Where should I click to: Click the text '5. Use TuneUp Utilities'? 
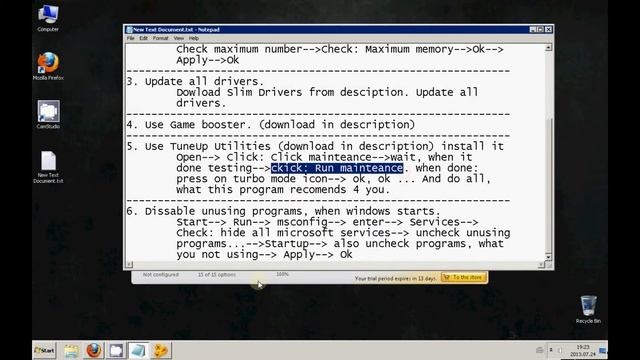198,146
